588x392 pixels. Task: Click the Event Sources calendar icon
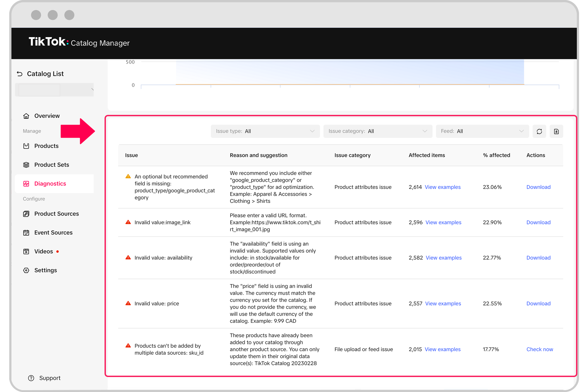tap(26, 233)
